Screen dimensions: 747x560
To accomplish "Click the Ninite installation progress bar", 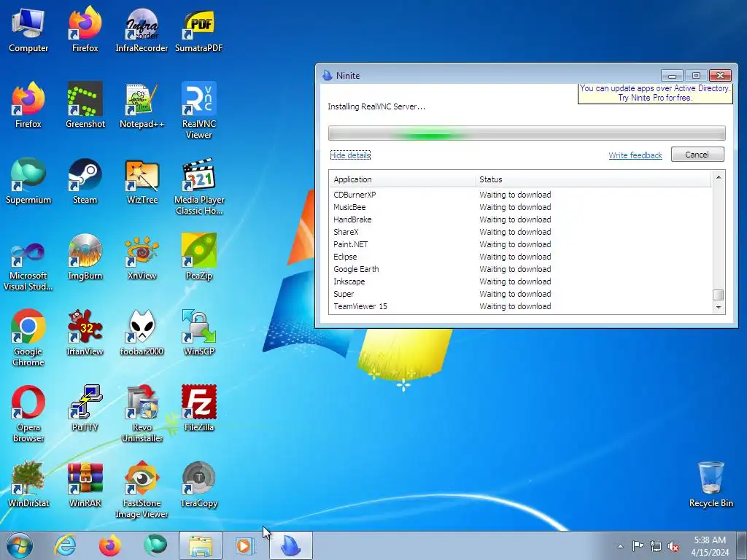I will click(527, 133).
